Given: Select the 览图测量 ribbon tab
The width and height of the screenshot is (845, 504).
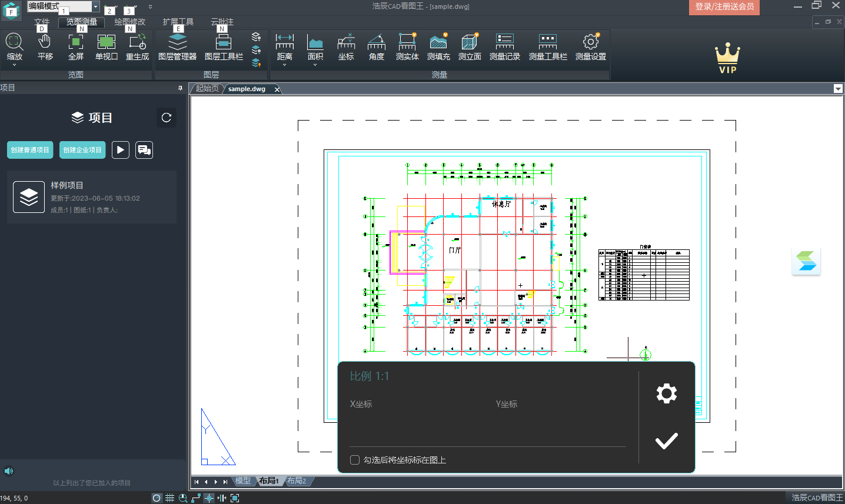Looking at the screenshot, I should coord(82,22).
